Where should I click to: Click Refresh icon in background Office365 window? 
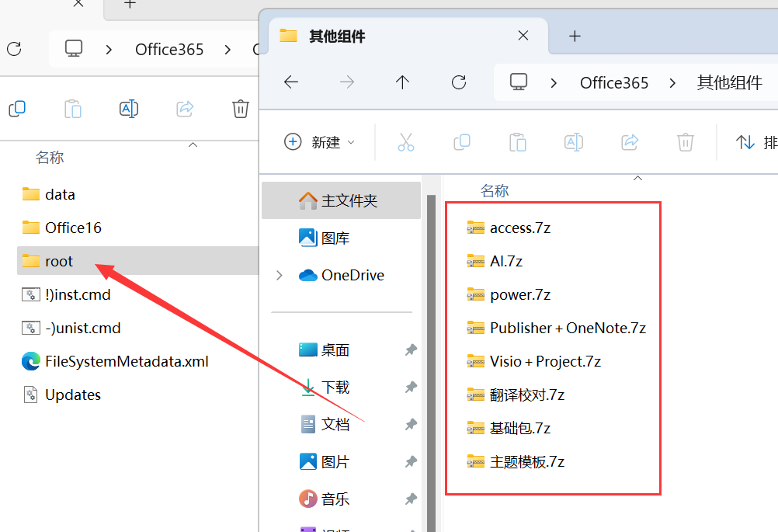click(x=14, y=49)
